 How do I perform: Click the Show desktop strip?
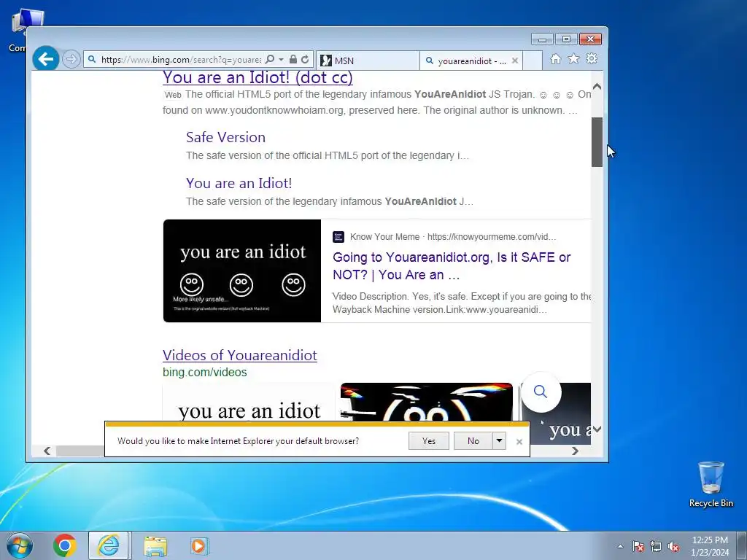click(x=742, y=545)
